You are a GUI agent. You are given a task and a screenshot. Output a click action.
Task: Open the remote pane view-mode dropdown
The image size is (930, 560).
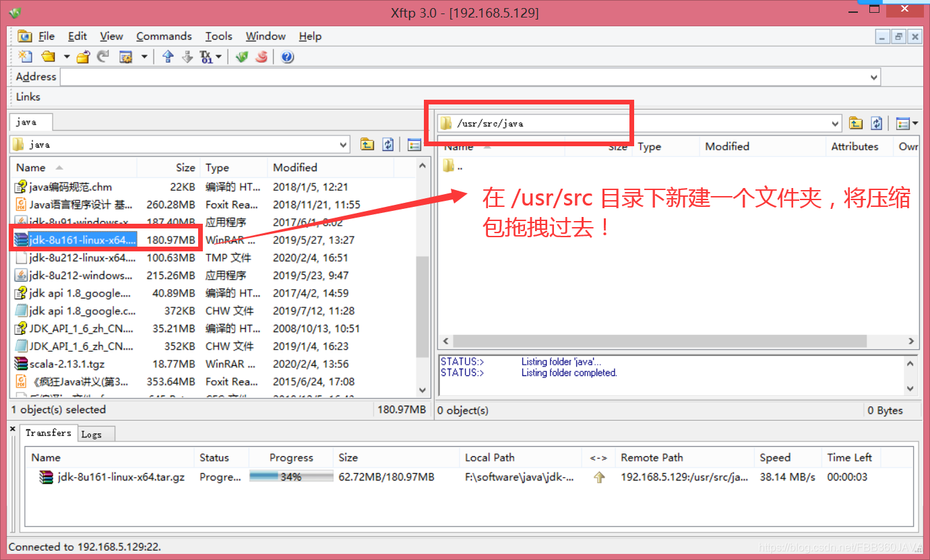[x=908, y=123]
